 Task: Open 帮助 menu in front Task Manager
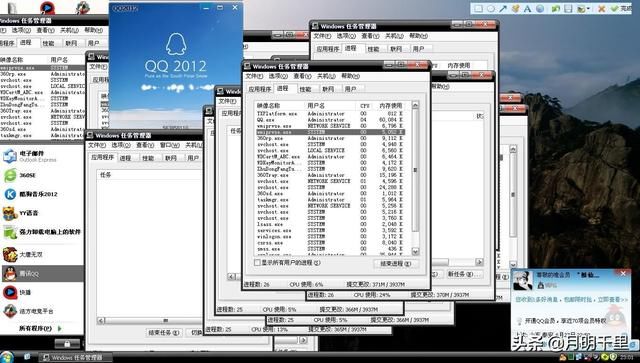click(x=350, y=76)
